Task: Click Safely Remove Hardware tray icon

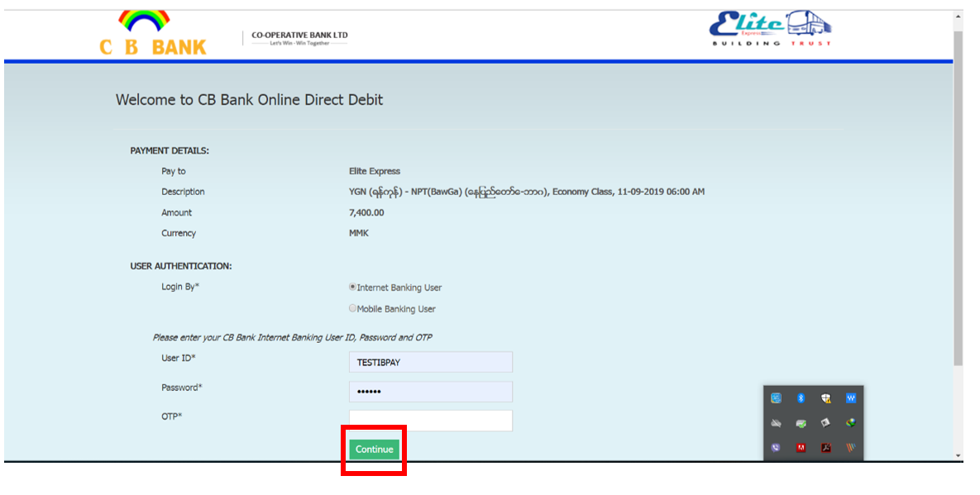Action: 801,423
